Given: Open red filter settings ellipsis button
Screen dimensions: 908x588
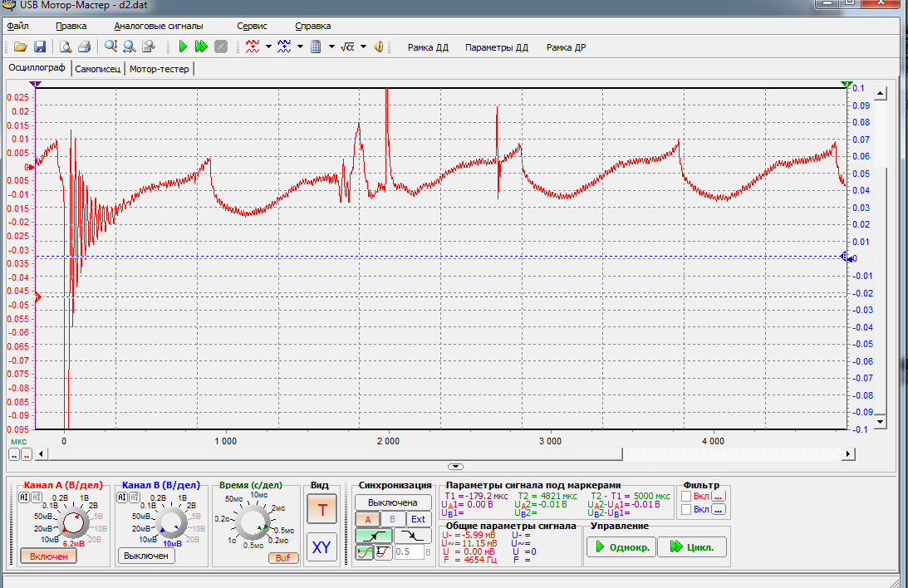Looking at the screenshot, I should 719,497.
